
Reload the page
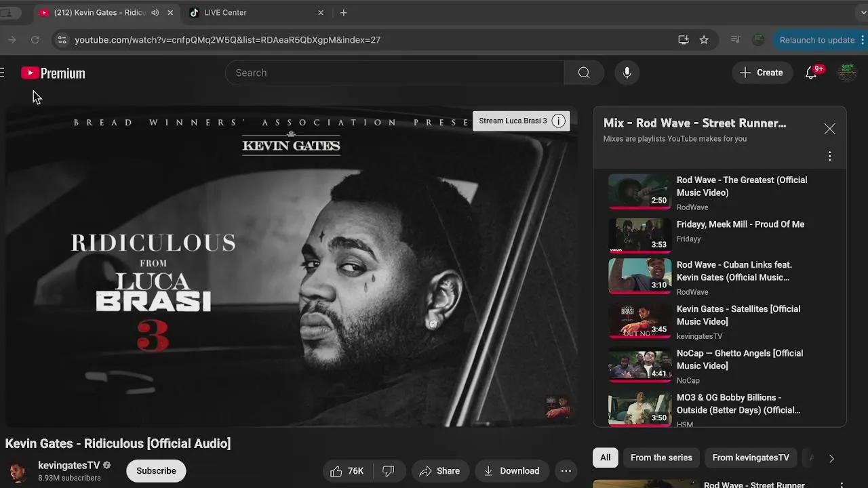pyautogui.click(x=35, y=40)
